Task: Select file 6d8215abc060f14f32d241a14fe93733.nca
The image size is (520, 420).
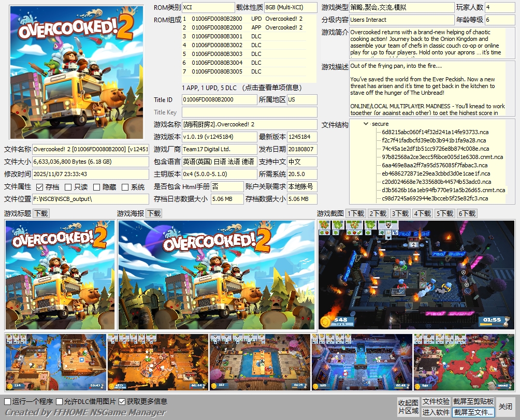Action: (435, 132)
